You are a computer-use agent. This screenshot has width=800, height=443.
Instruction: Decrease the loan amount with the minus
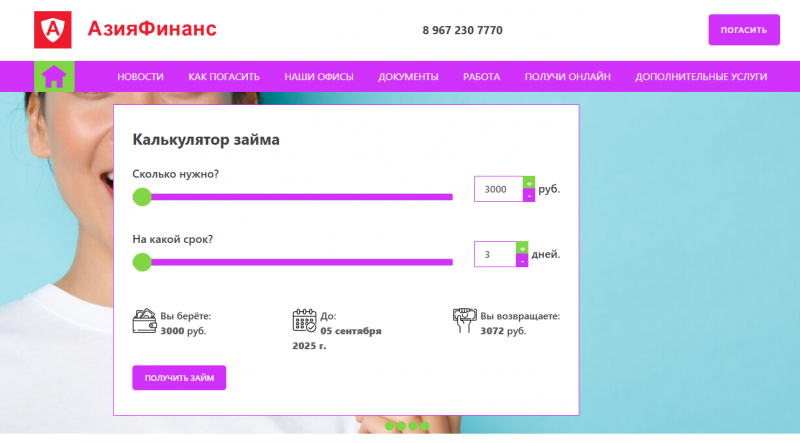click(x=529, y=196)
